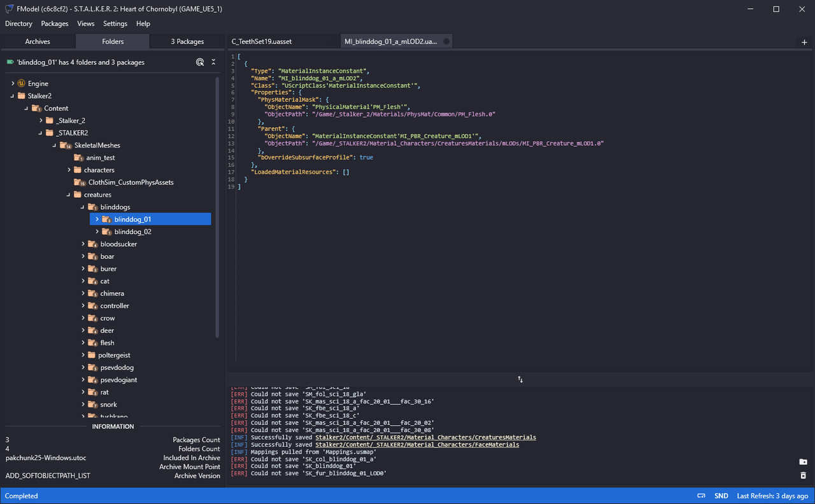Image resolution: width=815 pixels, height=504 pixels.
Task: Clear the log with trash icon
Action: pos(803,475)
